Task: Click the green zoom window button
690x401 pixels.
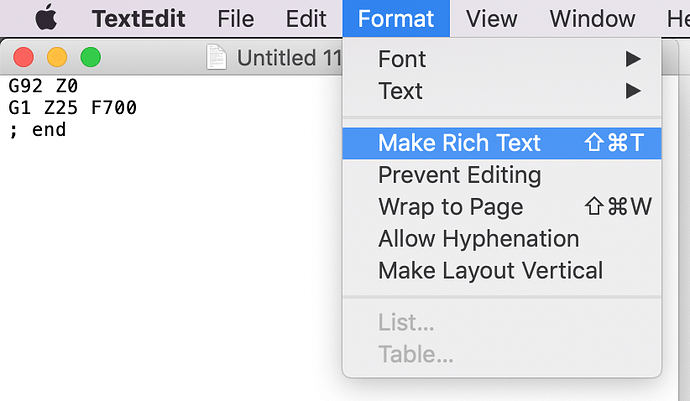Action: (x=91, y=57)
